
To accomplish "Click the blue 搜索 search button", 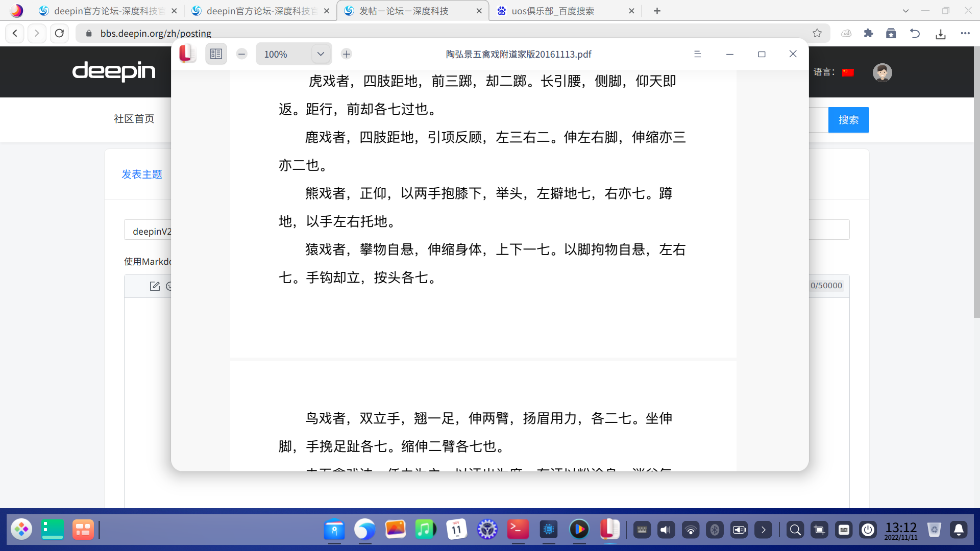I will [848, 120].
